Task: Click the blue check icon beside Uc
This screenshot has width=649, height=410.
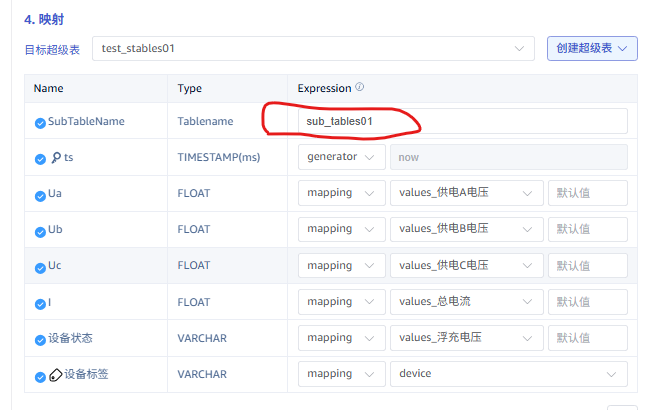Action: tap(40, 266)
